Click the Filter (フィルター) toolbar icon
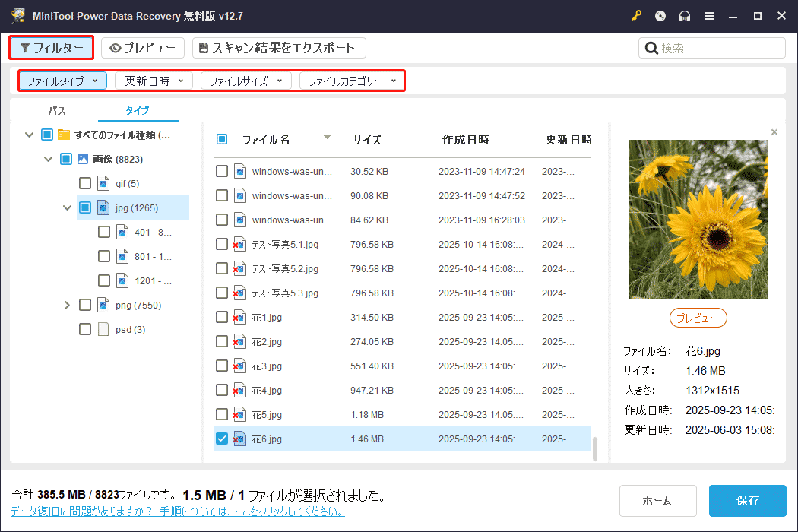 [x=51, y=47]
